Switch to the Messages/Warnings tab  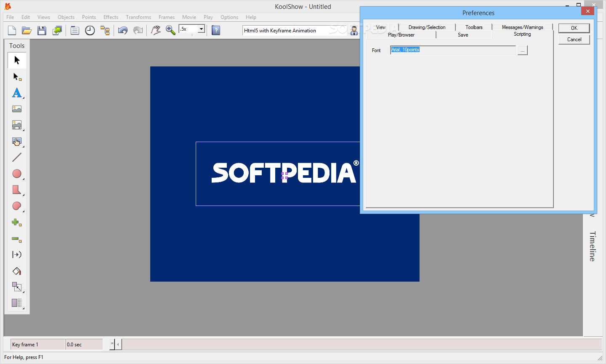[x=522, y=27]
